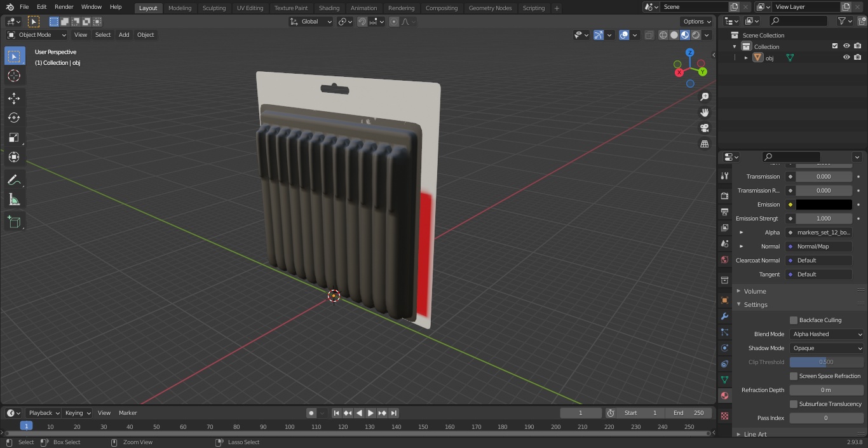The width and height of the screenshot is (868, 448).
Task: Open the World properties tab
Action: 724,259
